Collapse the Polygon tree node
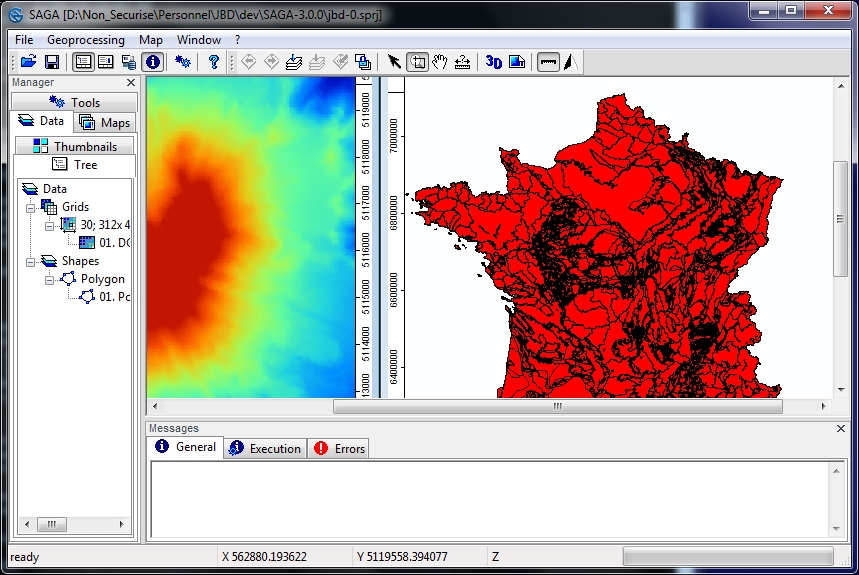 50,279
